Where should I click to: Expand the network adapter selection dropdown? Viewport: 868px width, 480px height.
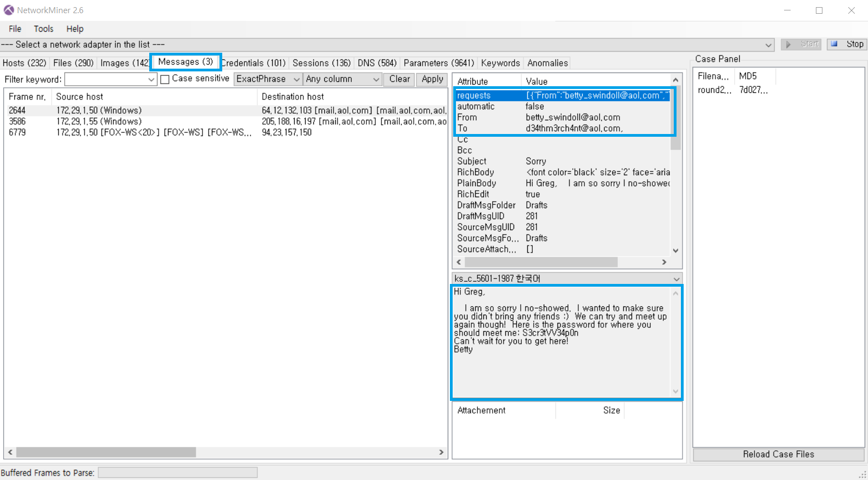coord(768,45)
